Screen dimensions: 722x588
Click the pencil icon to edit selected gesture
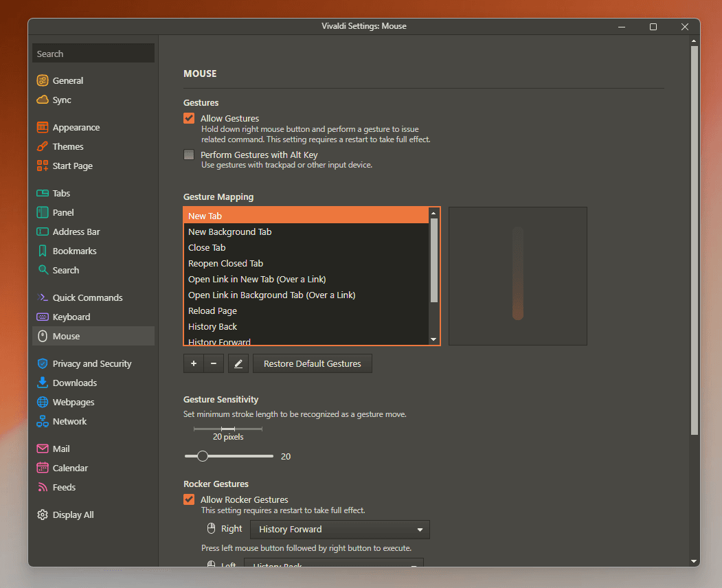pos(238,363)
